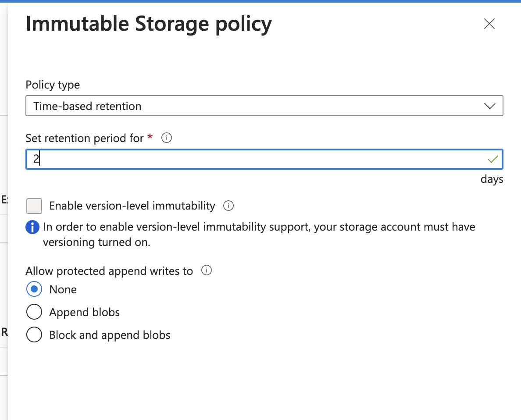Choose the Append blobs radio option

pyautogui.click(x=34, y=312)
